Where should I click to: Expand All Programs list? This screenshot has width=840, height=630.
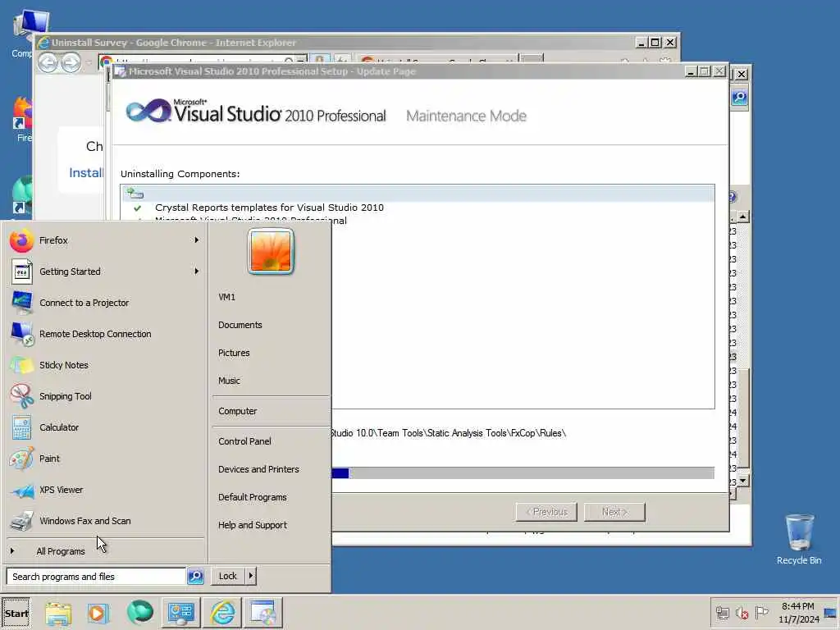(104, 551)
